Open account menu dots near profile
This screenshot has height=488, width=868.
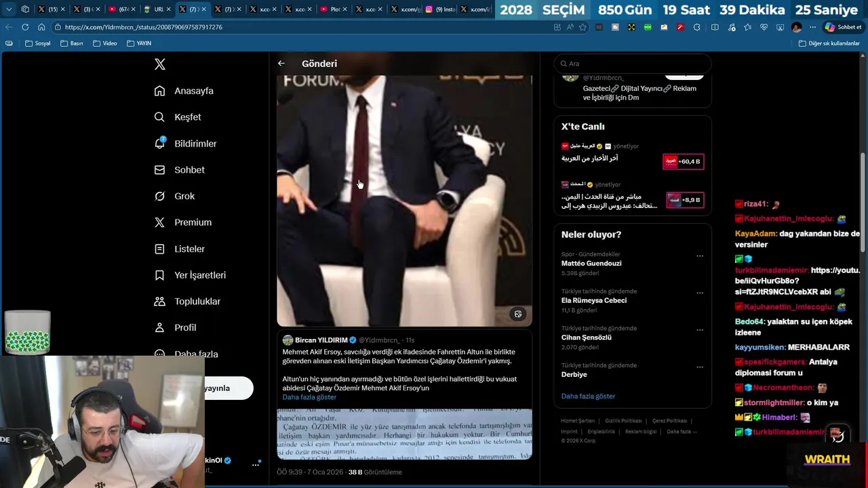256,464
